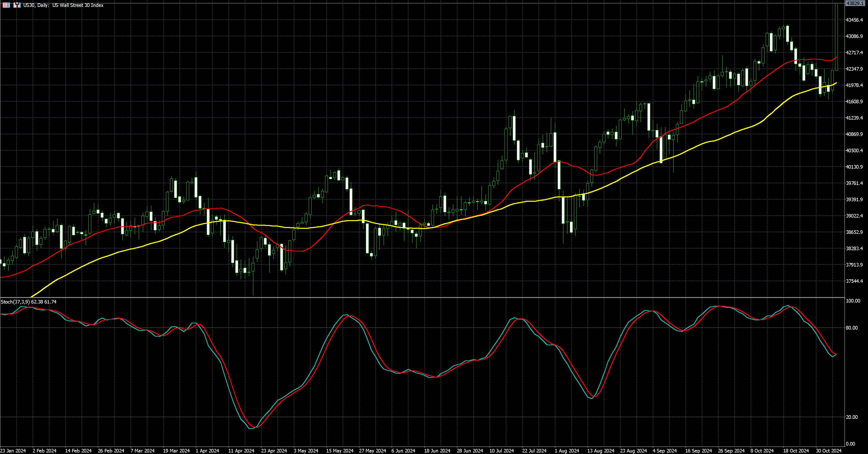The image size is (868, 454).
Task: Click the US30 Daily chart title
Action: [63, 5]
